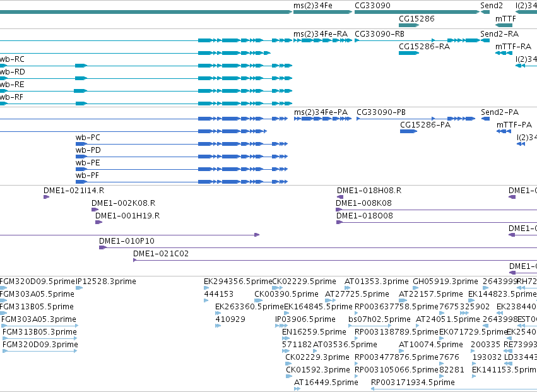
Task: Select clone DME1-010P10 label
Action: [x=127, y=241]
